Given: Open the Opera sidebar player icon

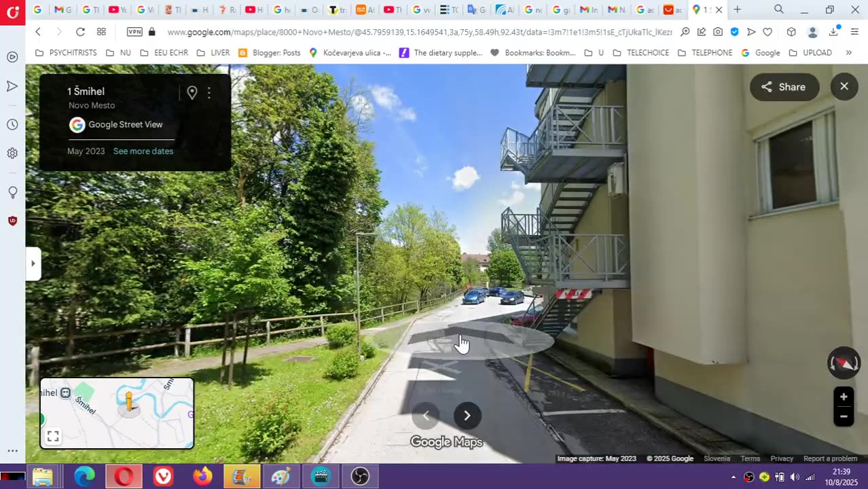Looking at the screenshot, I should pos(12,57).
